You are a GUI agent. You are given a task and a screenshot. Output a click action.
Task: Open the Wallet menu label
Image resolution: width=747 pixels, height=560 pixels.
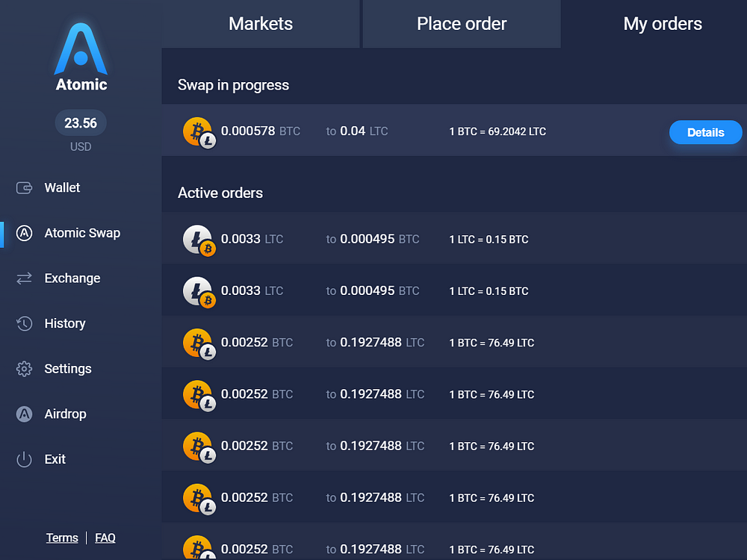62,187
